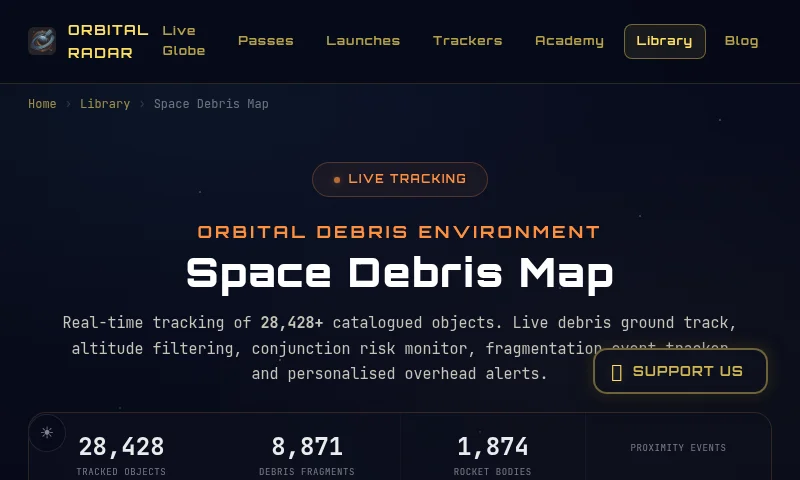Click the 8,871 debris fragments stat
800x480 pixels.
tap(307, 455)
